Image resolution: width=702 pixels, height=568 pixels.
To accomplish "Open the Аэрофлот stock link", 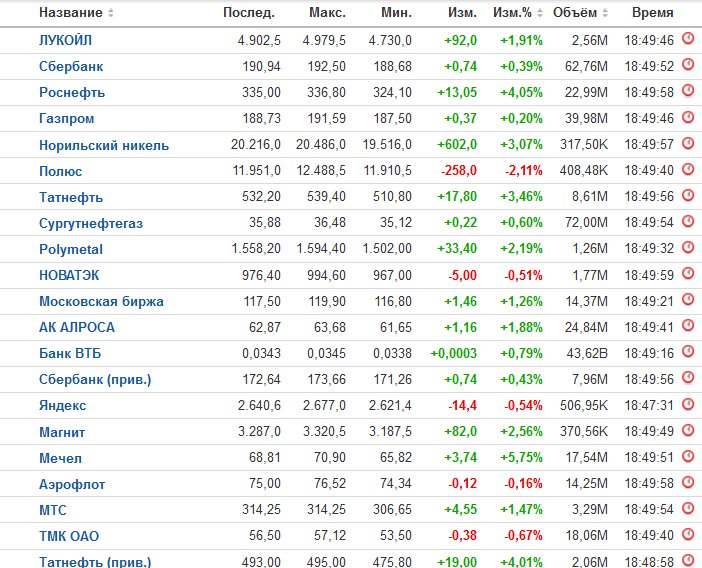I will point(72,484).
